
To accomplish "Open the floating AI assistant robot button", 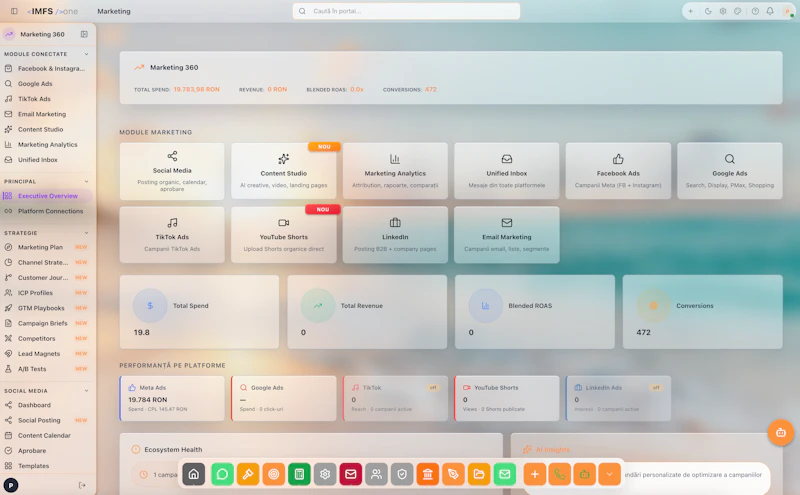I will coord(781,433).
